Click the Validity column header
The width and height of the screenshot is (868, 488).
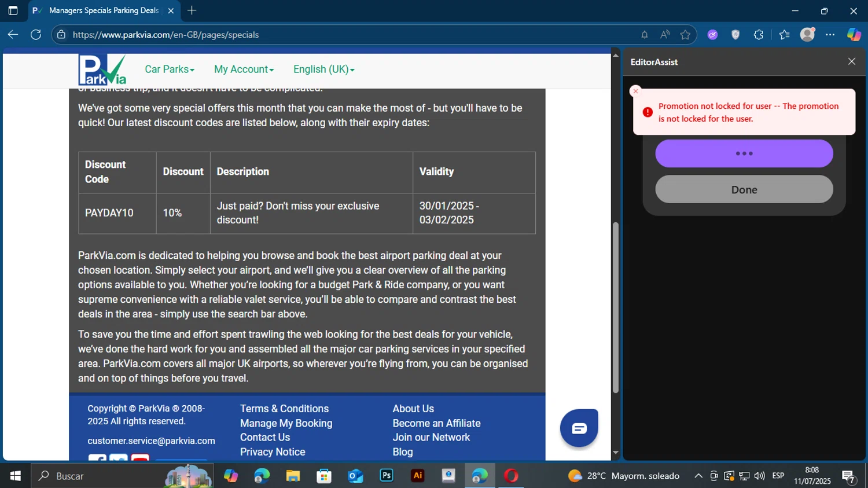click(474, 172)
